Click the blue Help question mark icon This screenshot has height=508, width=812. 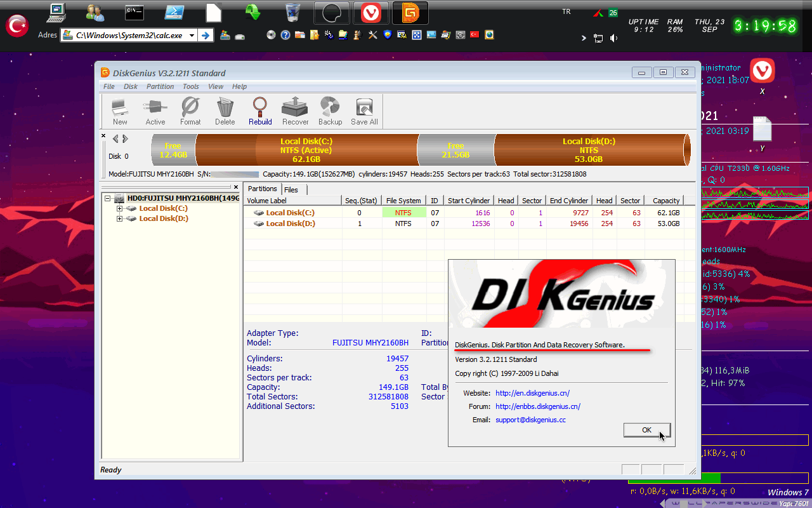tap(285, 35)
